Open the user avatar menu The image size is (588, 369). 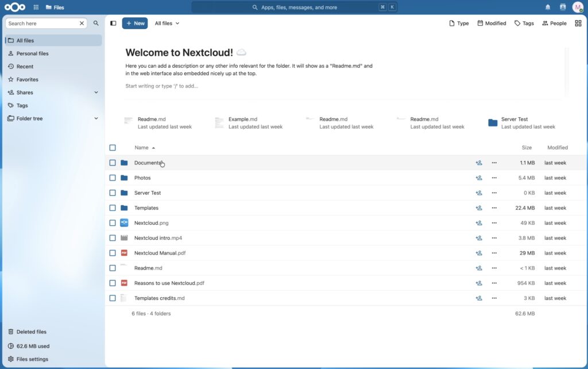tap(578, 7)
